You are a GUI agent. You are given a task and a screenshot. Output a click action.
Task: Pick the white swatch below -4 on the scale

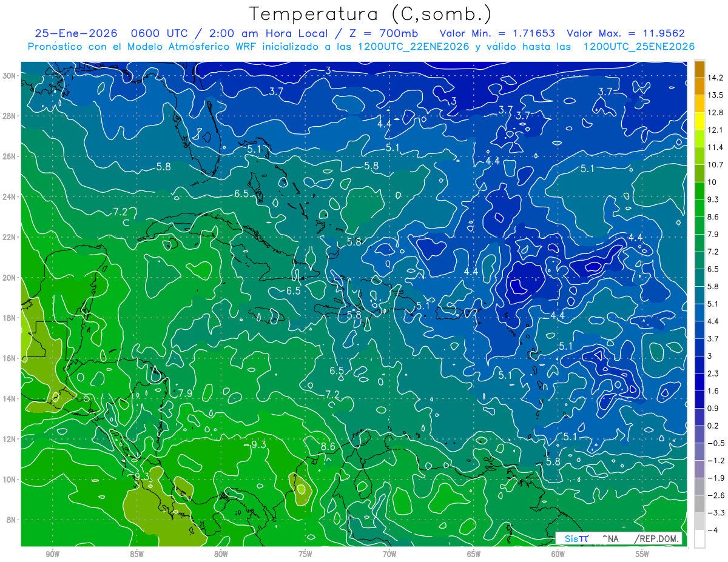699,538
